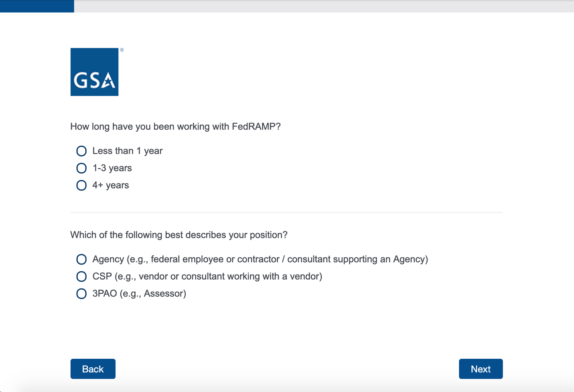The width and height of the screenshot is (574, 392).
Task: Click the 'Agency (e.g., federal employee...)' label text
Action: [260, 259]
